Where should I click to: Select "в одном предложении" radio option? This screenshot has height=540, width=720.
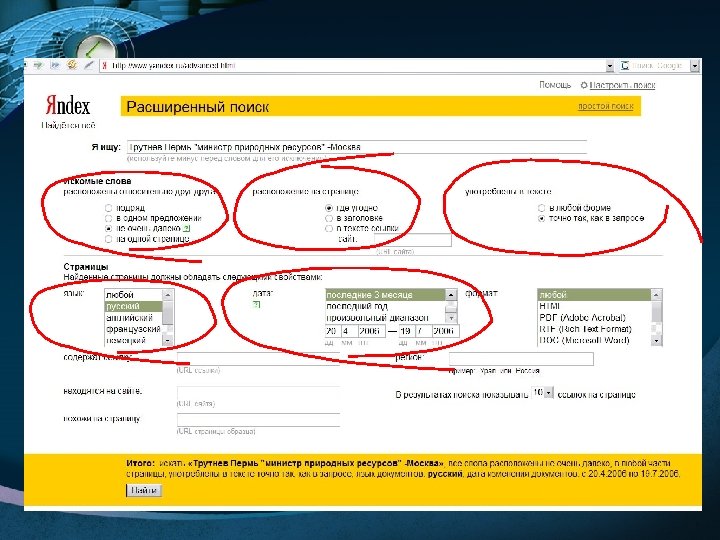point(108,218)
